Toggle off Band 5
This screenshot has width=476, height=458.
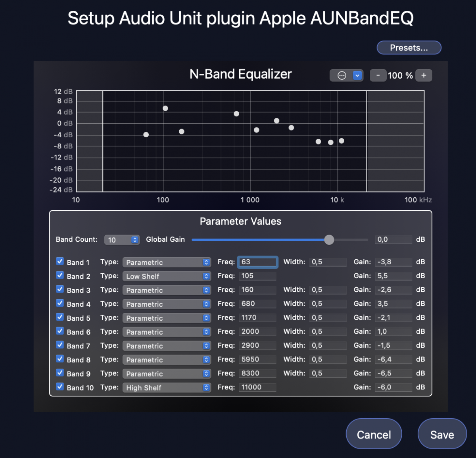(x=60, y=317)
